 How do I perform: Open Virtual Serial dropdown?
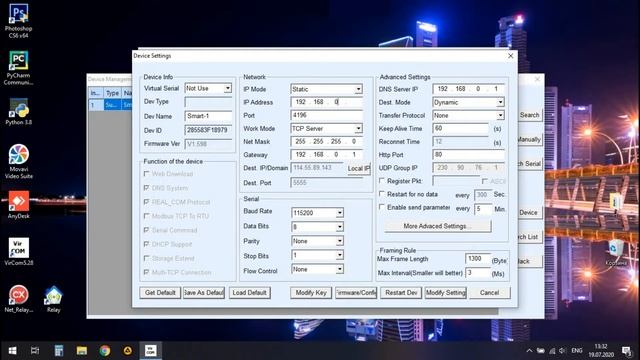point(228,88)
